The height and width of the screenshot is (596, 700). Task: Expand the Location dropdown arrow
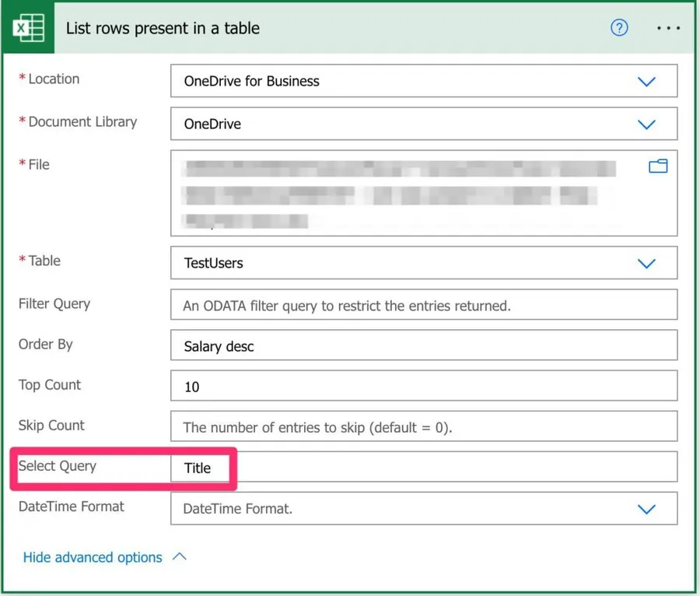[x=646, y=81]
